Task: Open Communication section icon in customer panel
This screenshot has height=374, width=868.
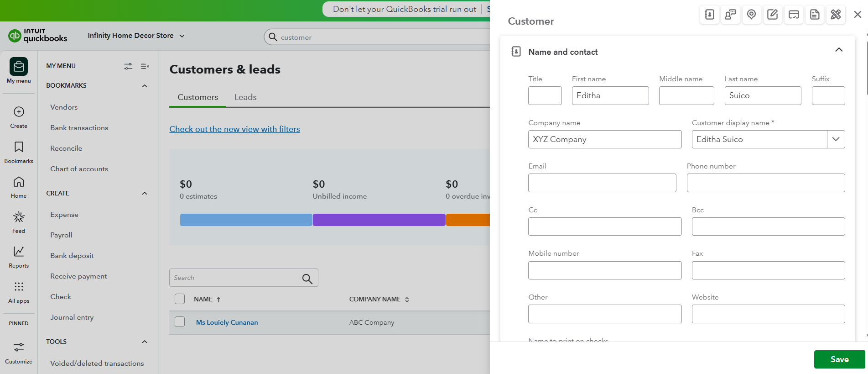Action: pos(730,15)
